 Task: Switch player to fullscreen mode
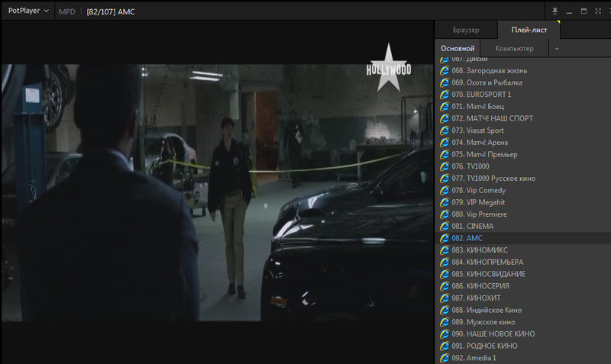pos(598,11)
